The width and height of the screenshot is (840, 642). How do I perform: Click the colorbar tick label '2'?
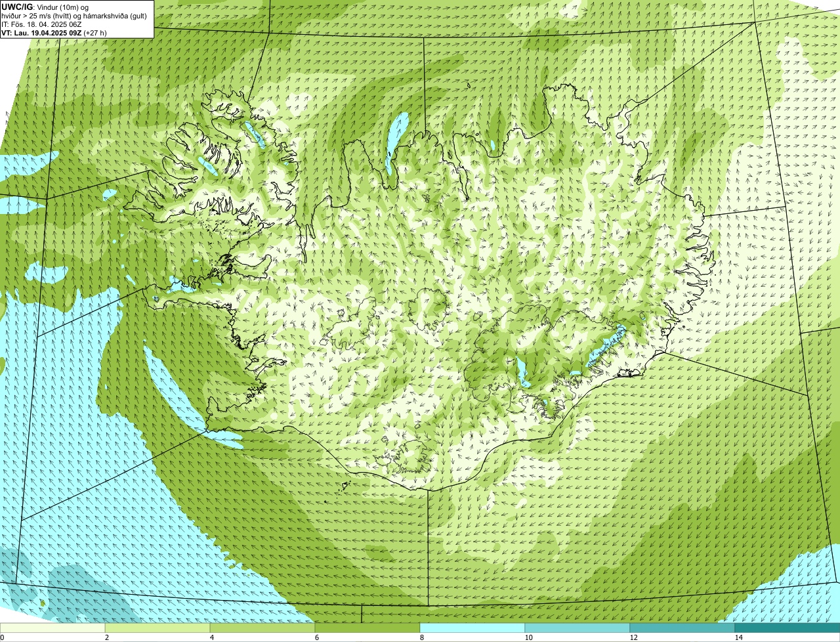[x=106, y=637]
